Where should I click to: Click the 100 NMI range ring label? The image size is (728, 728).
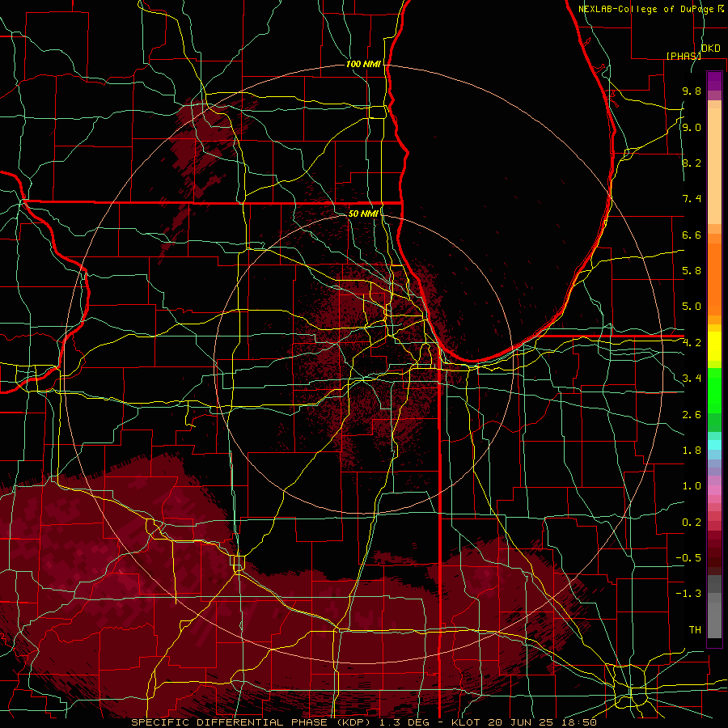(x=363, y=64)
